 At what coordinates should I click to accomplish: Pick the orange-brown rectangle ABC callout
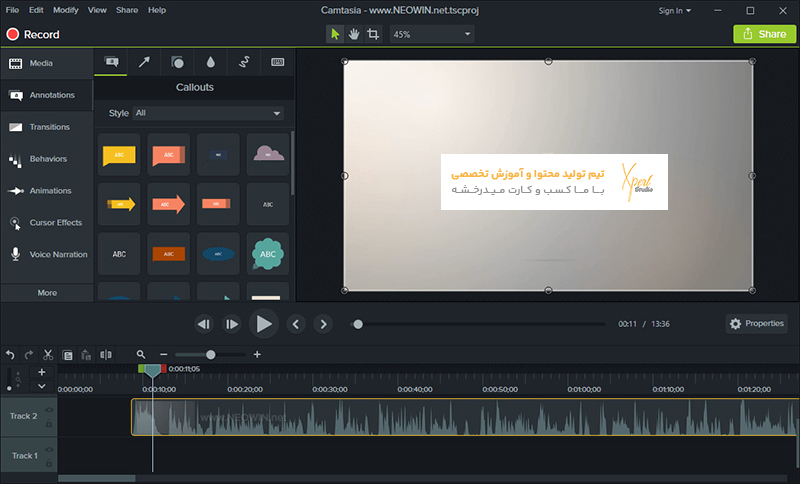(x=168, y=253)
